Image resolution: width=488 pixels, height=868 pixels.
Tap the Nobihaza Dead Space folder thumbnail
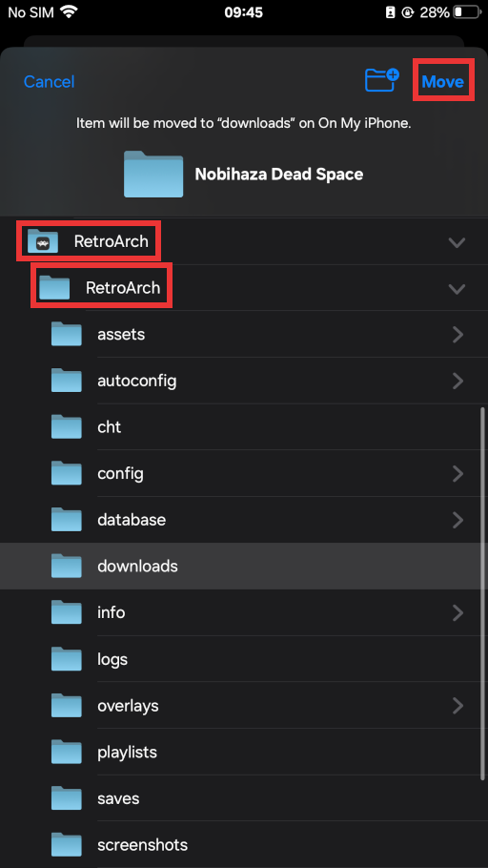coord(153,174)
